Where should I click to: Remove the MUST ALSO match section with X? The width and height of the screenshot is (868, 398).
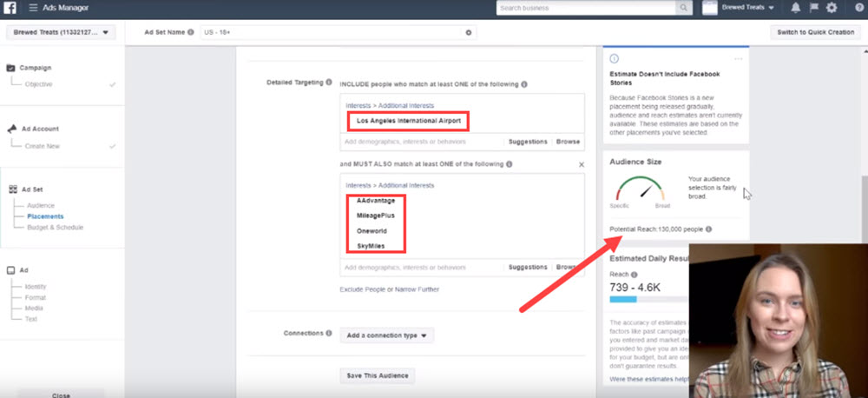point(582,164)
